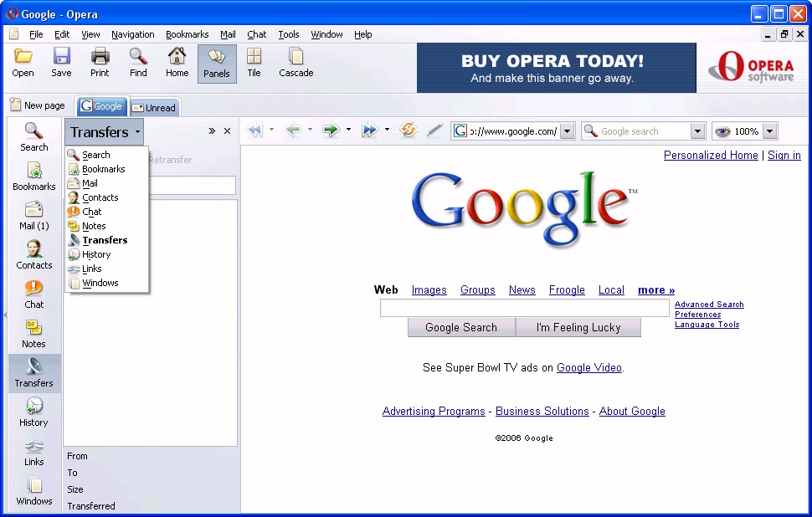This screenshot has width=812, height=517.
Task: Open the Contacts panel in sidebar
Action: click(34, 255)
